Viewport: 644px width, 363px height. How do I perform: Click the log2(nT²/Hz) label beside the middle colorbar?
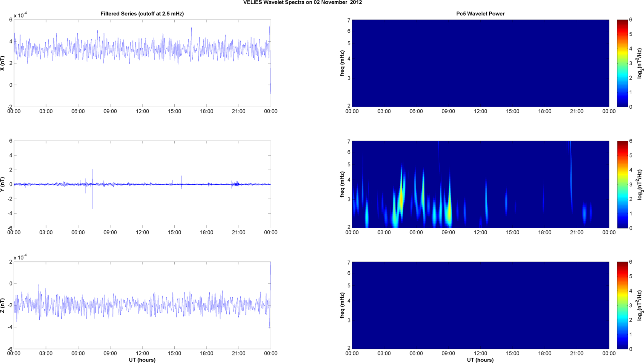[x=640, y=184]
